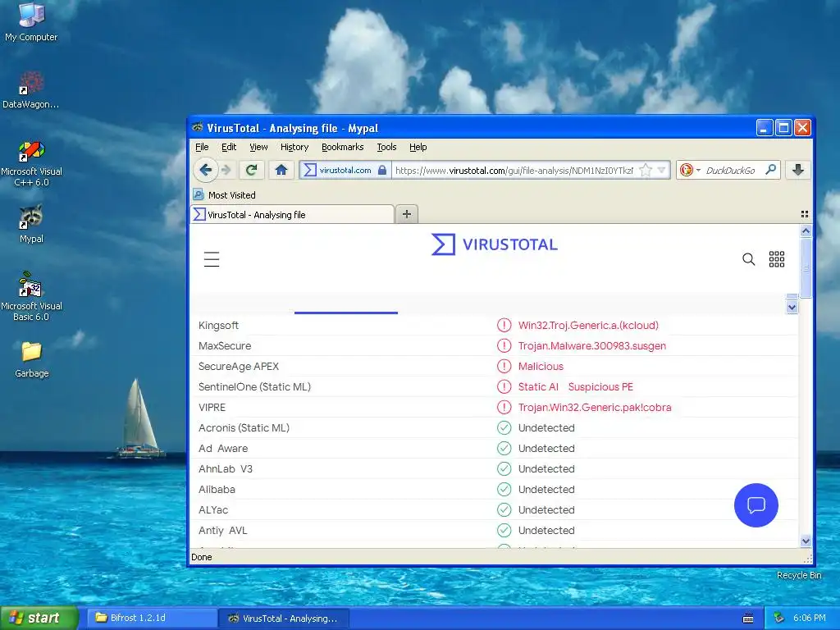Click the SentinelOne (Static ML) engine name
Viewport: 840px width, 630px height.
[254, 387]
